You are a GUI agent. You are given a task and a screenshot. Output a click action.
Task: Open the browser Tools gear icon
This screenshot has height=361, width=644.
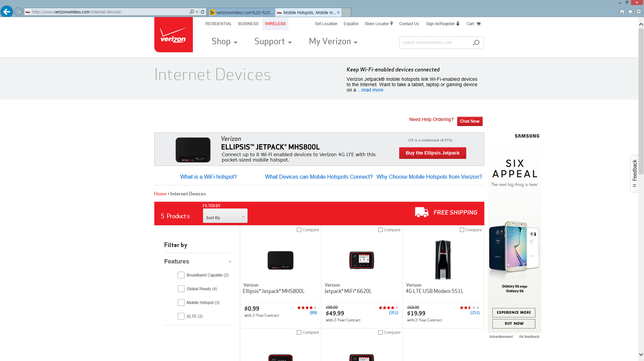pyautogui.click(x=639, y=12)
